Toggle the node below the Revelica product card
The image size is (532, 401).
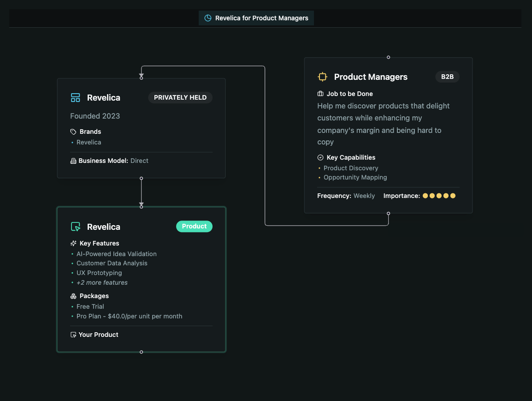tap(141, 352)
